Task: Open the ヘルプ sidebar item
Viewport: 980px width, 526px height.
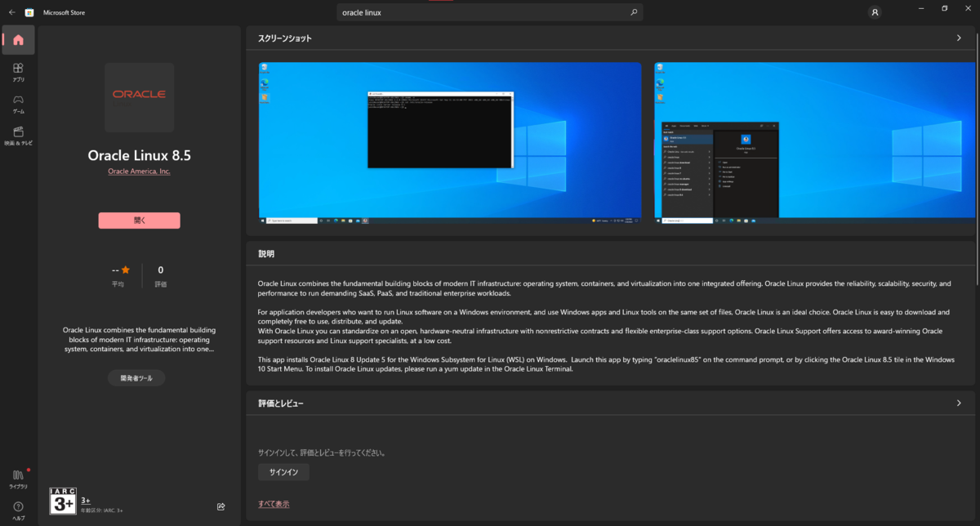Action: click(x=19, y=510)
